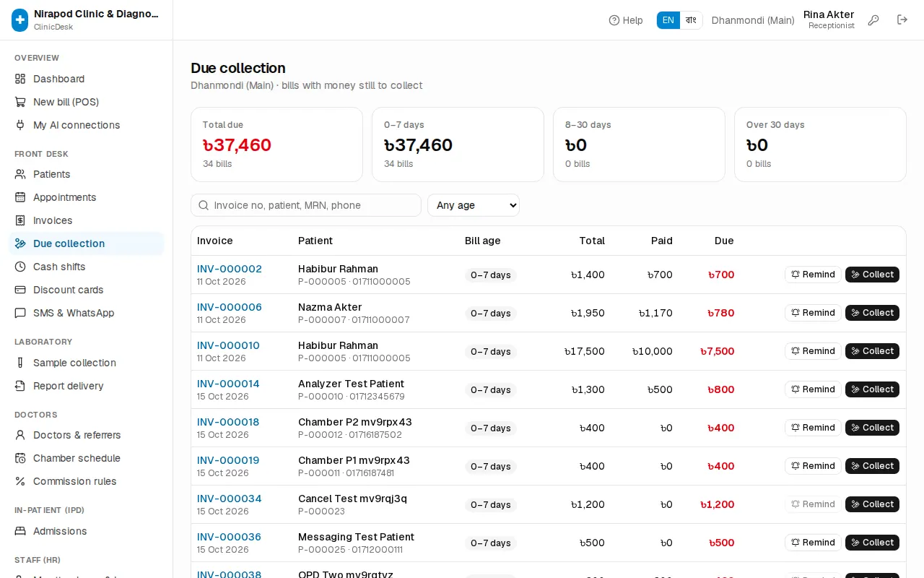Click the My AI connections plug icon
The width and height of the screenshot is (924, 578).
pos(20,125)
